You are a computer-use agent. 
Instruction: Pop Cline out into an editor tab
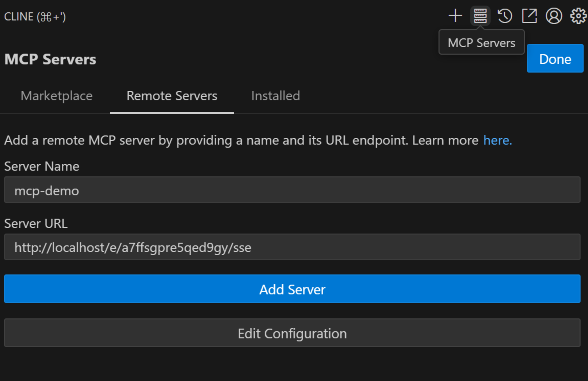tap(529, 16)
